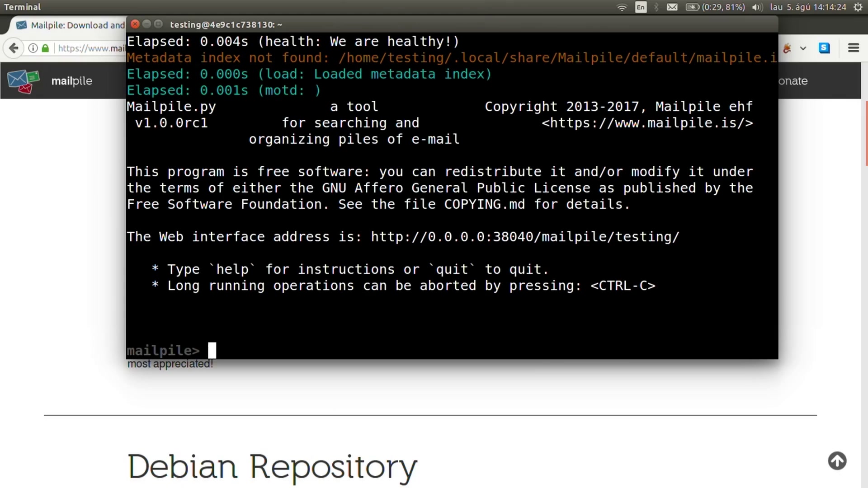Open the sound volume indicator
Viewport: 868px width, 488px height.
(757, 7)
